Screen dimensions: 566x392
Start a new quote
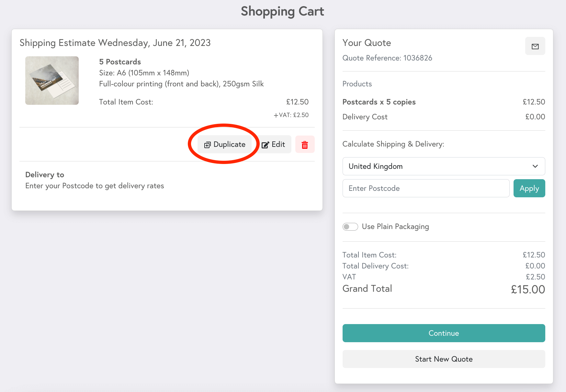point(444,359)
